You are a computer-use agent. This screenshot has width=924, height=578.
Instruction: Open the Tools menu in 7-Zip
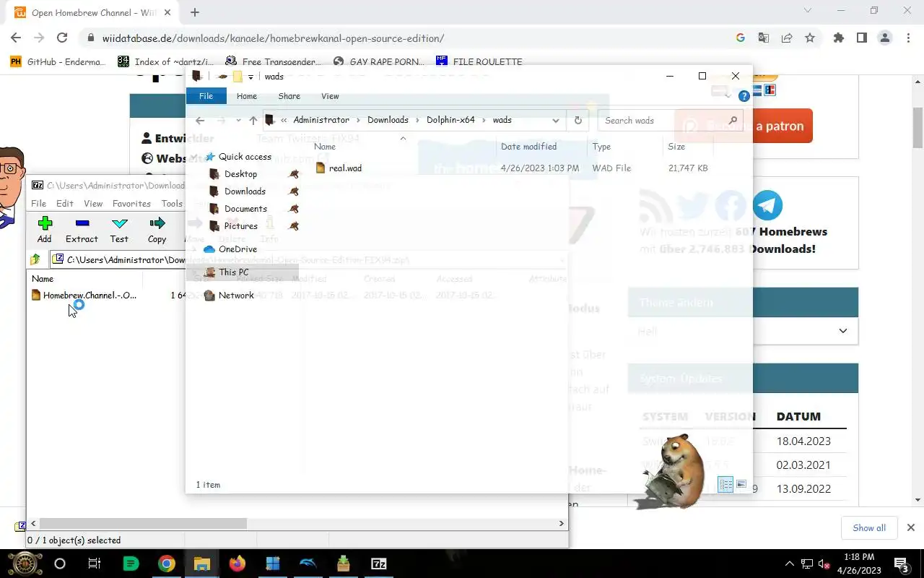[x=172, y=204]
